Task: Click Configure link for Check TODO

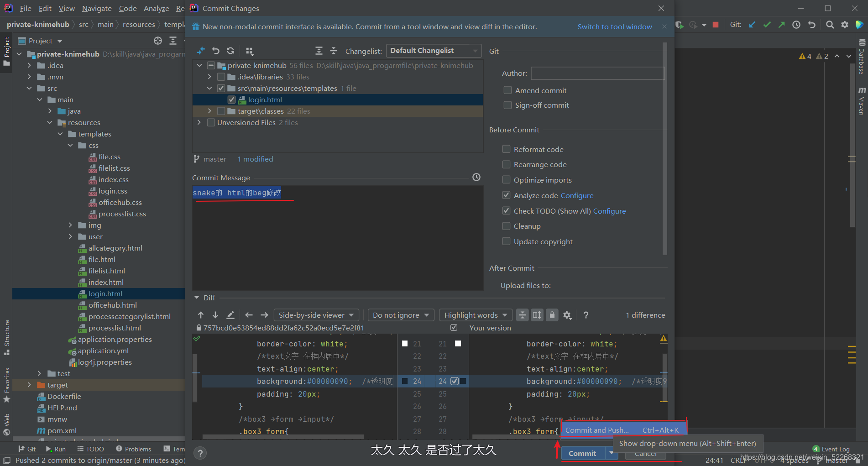Action: point(609,211)
